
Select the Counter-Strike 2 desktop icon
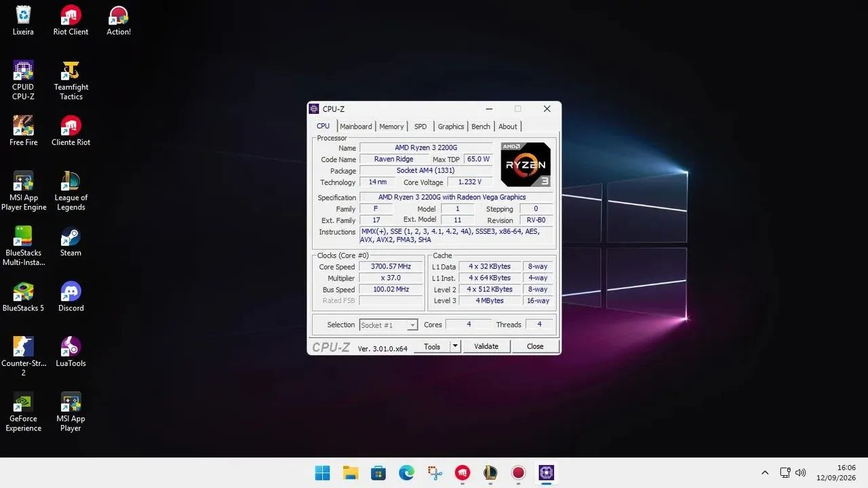pos(23,357)
